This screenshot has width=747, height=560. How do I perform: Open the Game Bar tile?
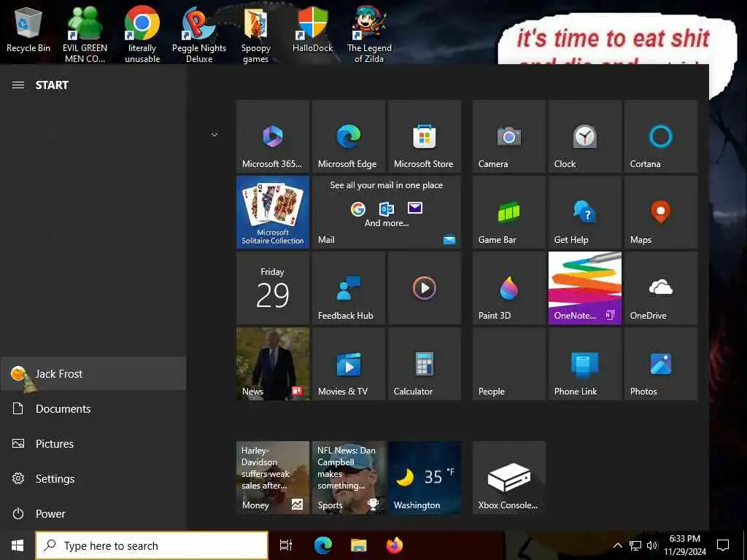coord(508,212)
